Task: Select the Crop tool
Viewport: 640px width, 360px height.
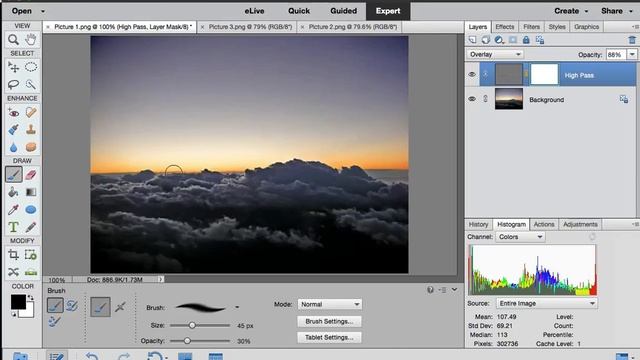Action: [x=13, y=255]
